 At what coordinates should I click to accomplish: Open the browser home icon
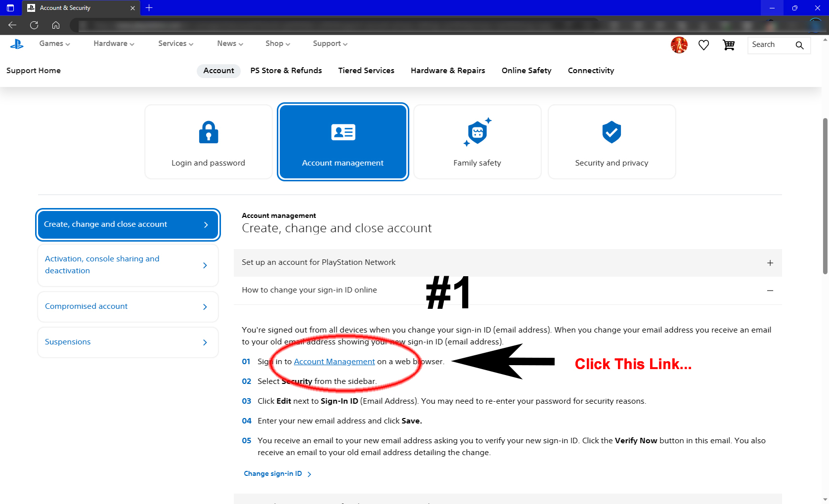(x=56, y=25)
